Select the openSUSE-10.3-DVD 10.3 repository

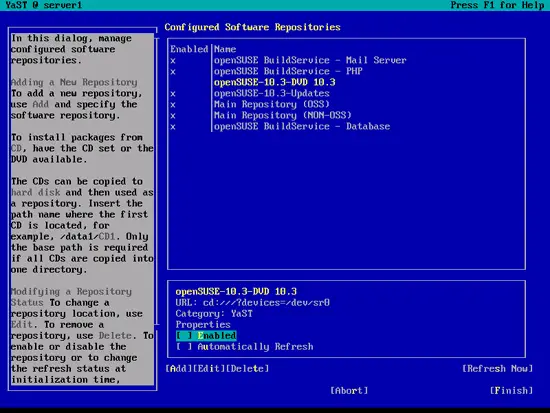pos(274,82)
